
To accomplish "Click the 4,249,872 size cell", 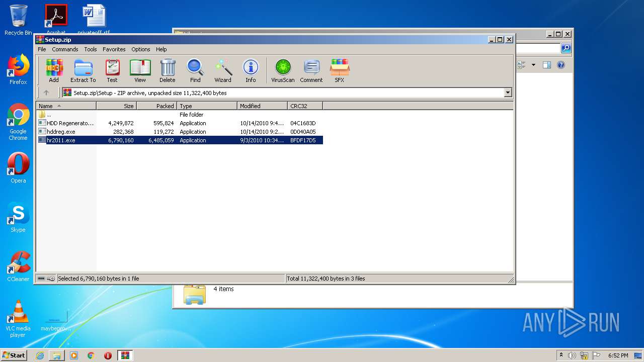I will [121, 123].
